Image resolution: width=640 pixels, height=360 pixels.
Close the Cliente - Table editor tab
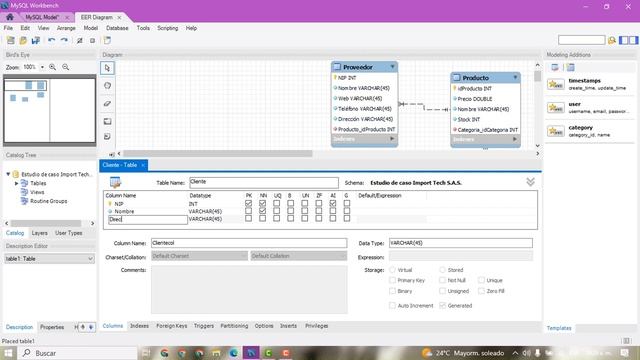point(143,165)
